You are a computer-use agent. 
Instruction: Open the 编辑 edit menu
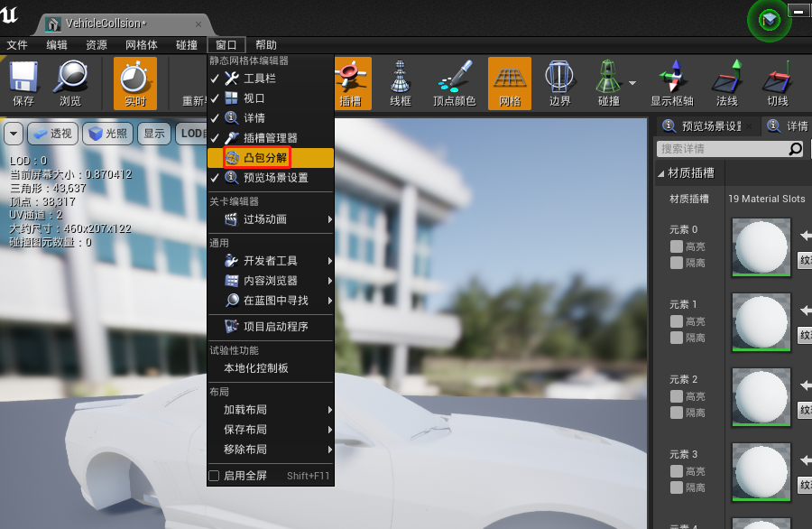pos(57,45)
